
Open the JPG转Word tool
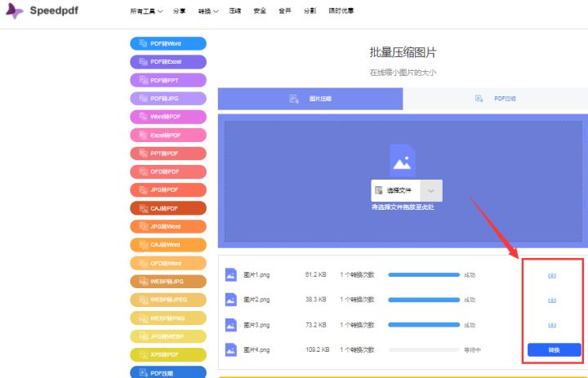coord(168,226)
